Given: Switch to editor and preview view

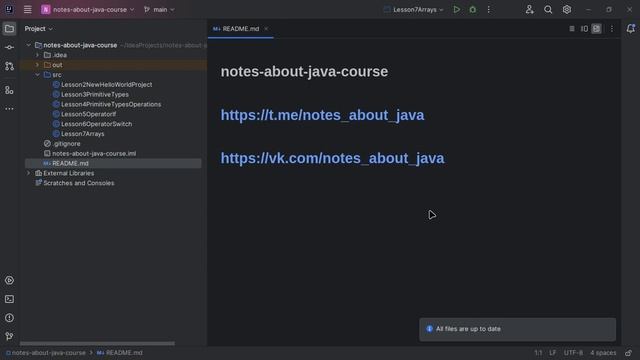Looking at the screenshot, I should pos(584,29).
